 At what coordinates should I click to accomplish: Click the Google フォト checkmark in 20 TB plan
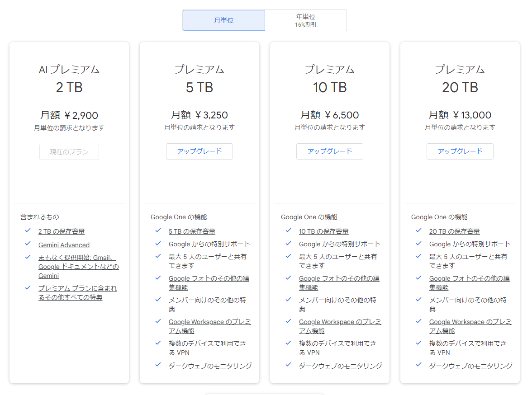419,277
